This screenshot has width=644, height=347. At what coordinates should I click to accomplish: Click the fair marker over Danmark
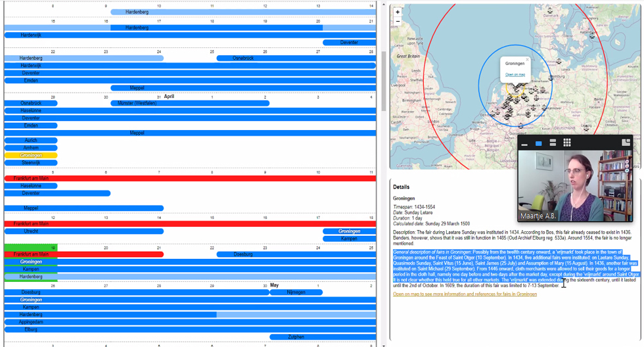(x=550, y=11)
